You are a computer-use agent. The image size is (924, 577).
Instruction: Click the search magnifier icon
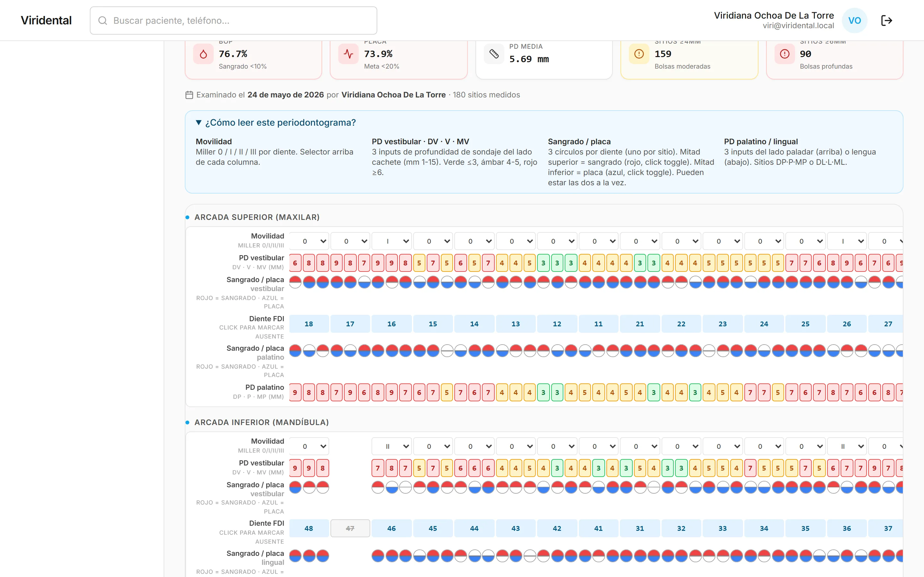(102, 20)
